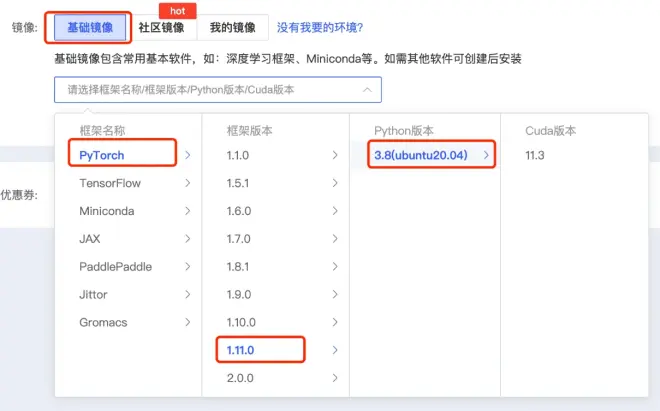Choose Miniconda in the framework list
660x411 pixels.
[x=107, y=211]
